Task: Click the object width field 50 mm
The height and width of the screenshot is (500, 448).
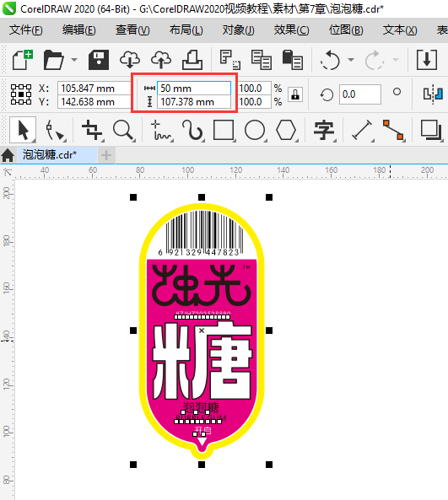Action: 194,88
